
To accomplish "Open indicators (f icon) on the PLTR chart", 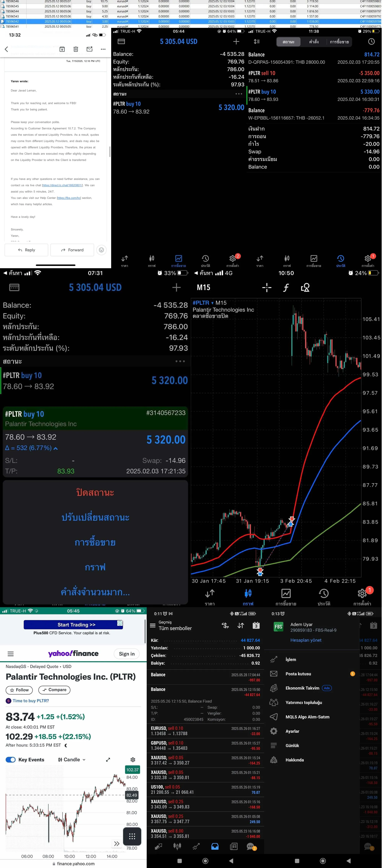I will coord(286,287).
